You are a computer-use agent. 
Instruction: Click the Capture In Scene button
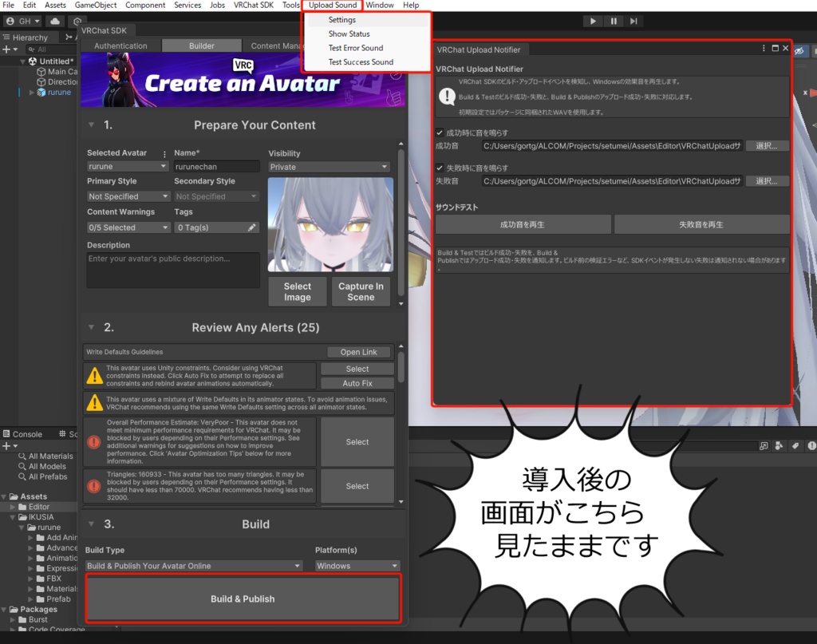(361, 292)
